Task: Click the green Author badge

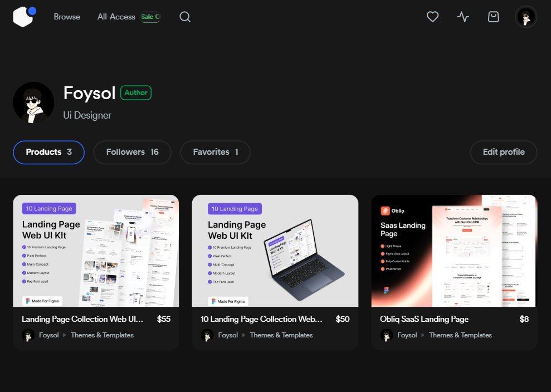Action: click(135, 93)
